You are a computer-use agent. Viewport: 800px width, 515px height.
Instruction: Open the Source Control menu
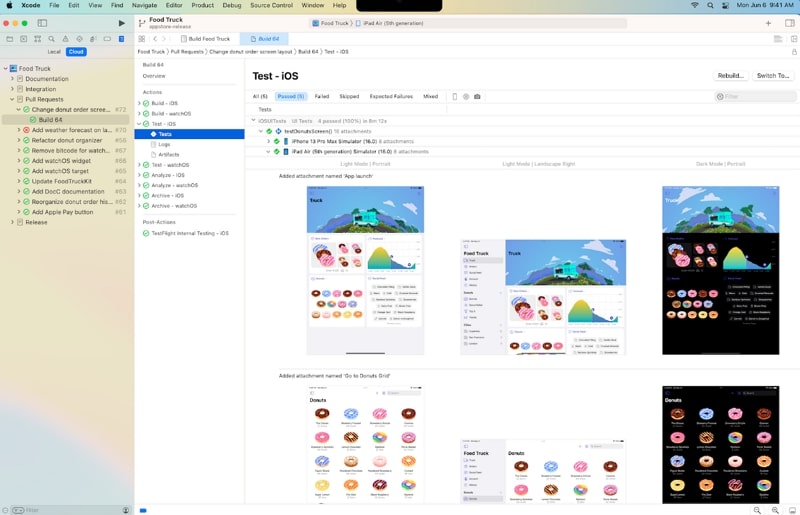271,5
